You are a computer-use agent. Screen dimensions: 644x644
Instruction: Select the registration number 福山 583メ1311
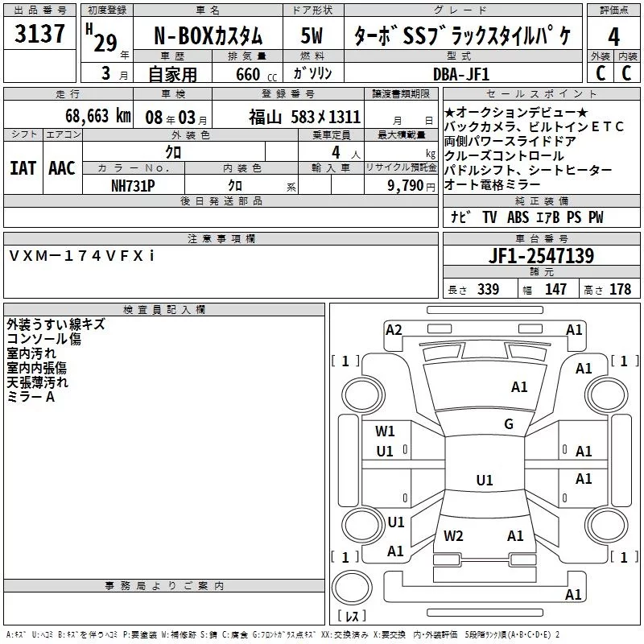(x=304, y=118)
